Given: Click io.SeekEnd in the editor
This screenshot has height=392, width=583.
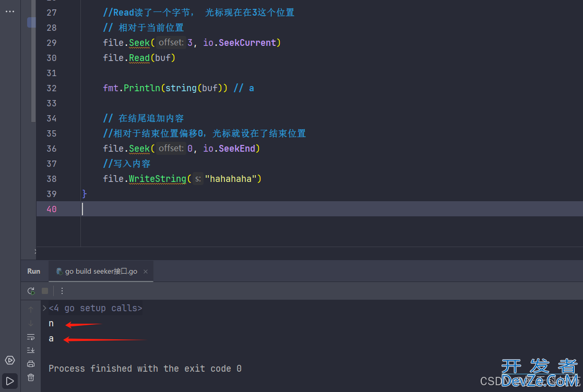Looking at the screenshot, I should 229,149.
